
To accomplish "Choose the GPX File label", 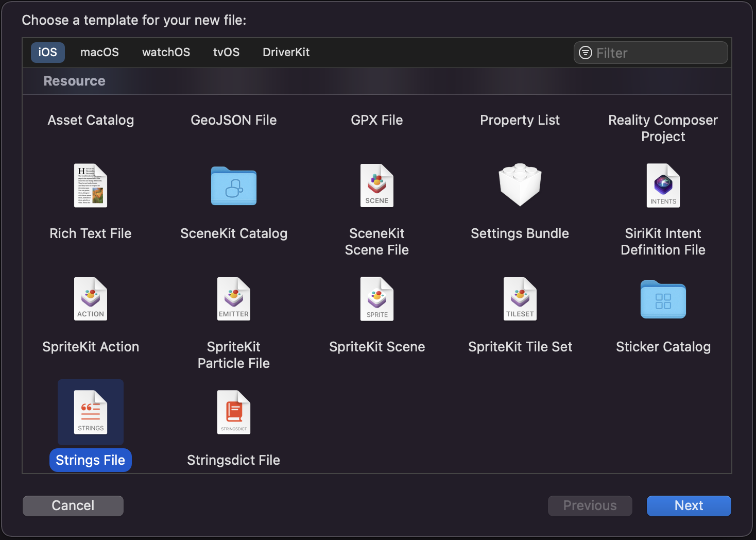I will point(377,120).
